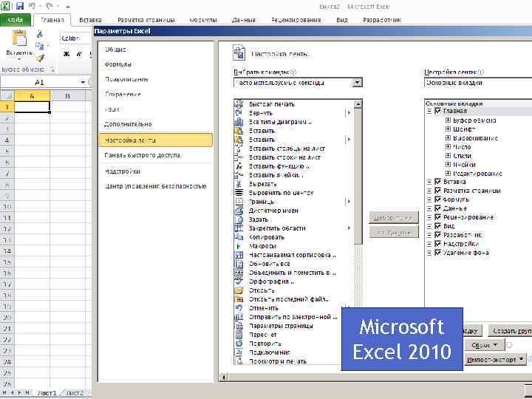Select the 'Закрепить области' icon
532x399 pixels.
tap(239, 228)
